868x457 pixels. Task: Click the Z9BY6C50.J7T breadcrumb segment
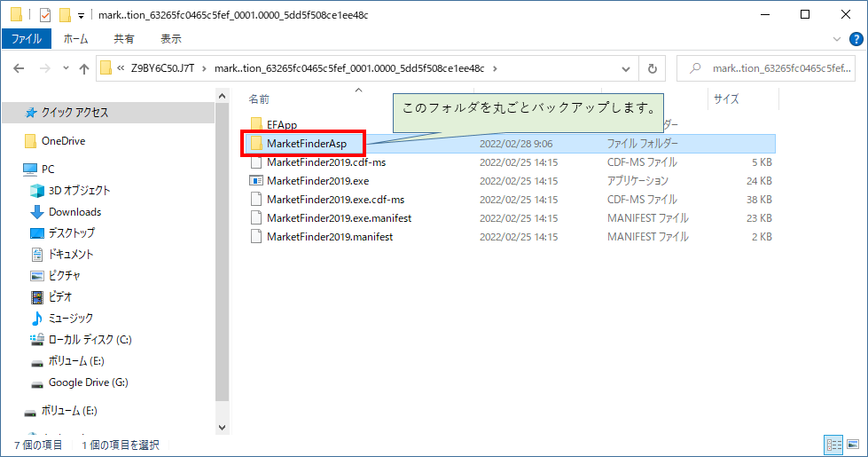pyautogui.click(x=163, y=68)
